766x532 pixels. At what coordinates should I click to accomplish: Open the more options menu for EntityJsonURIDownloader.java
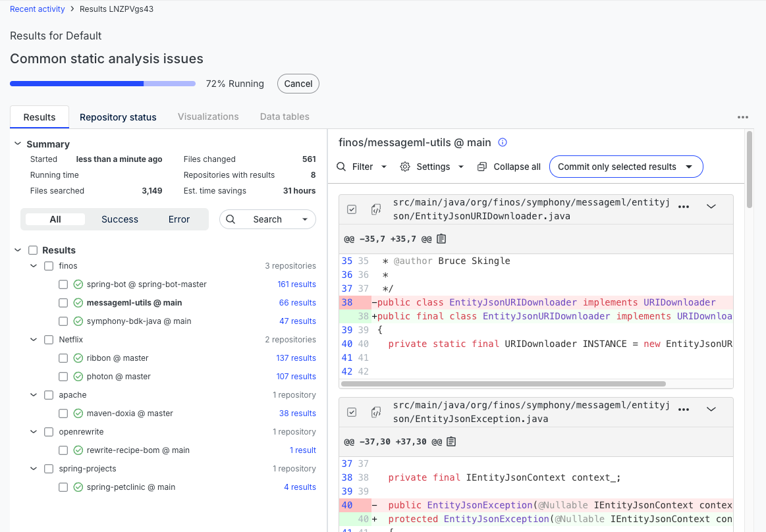pos(684,207)
